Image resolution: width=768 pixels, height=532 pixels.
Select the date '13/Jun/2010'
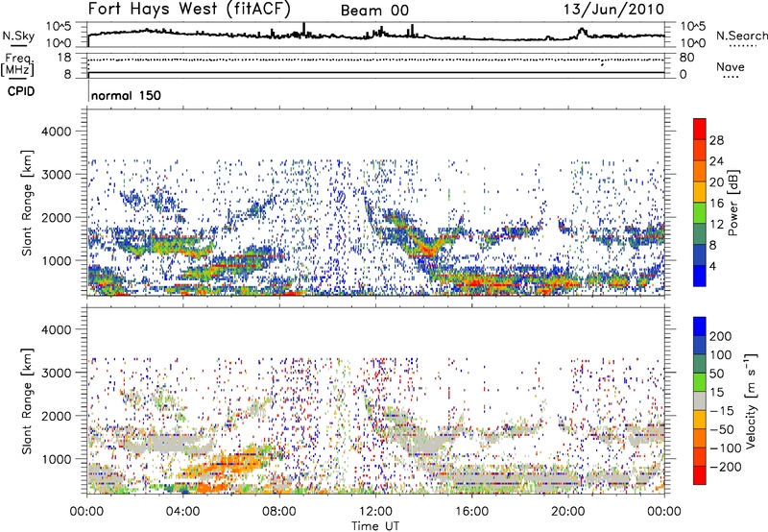click(x=614, y=10)
